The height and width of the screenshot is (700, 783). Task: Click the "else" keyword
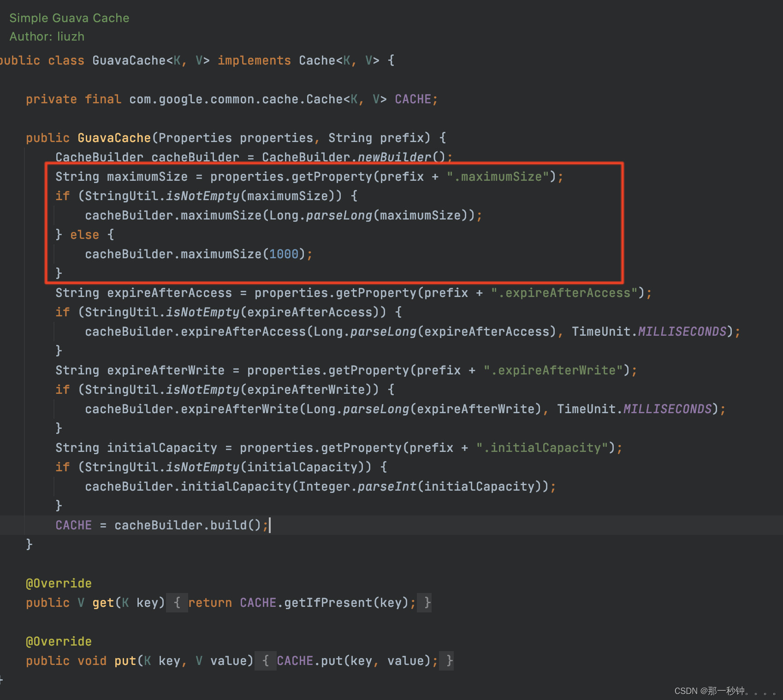(x=85, y=235)
